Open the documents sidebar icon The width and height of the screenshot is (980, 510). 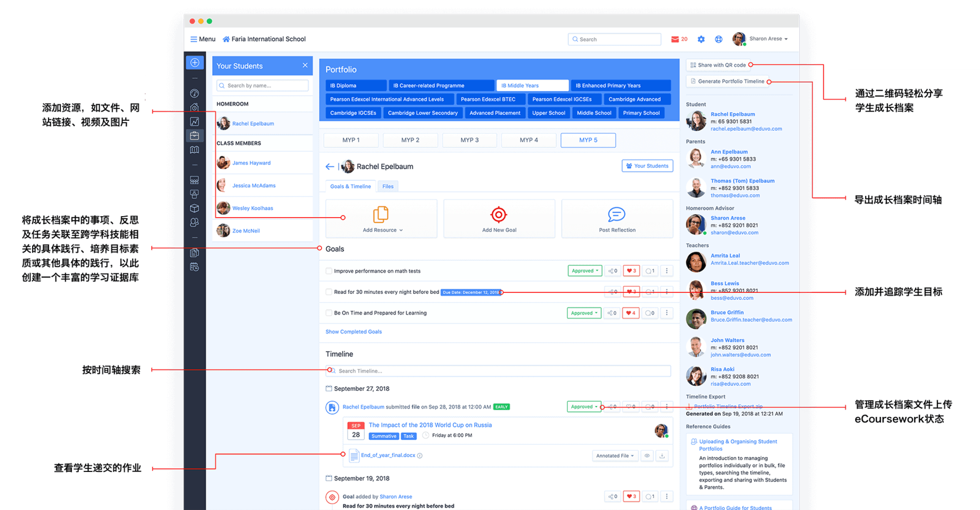pyautogui.click(x=194, y=253)
